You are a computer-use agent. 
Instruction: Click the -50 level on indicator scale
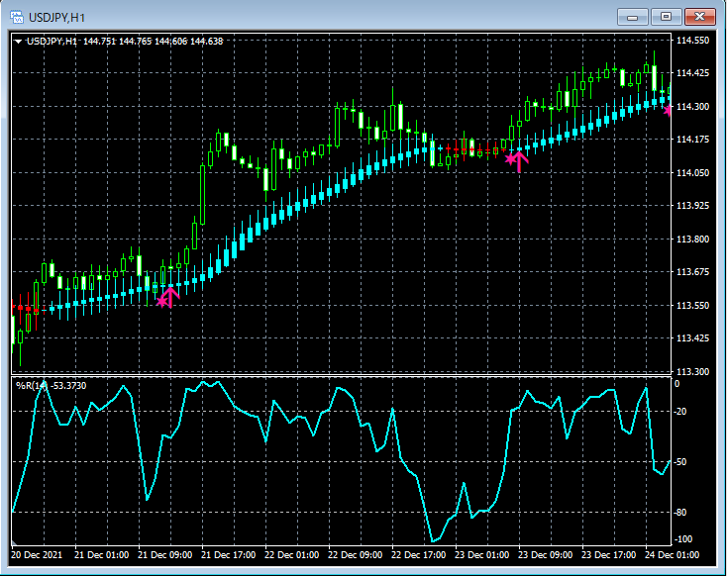(681, 462)
